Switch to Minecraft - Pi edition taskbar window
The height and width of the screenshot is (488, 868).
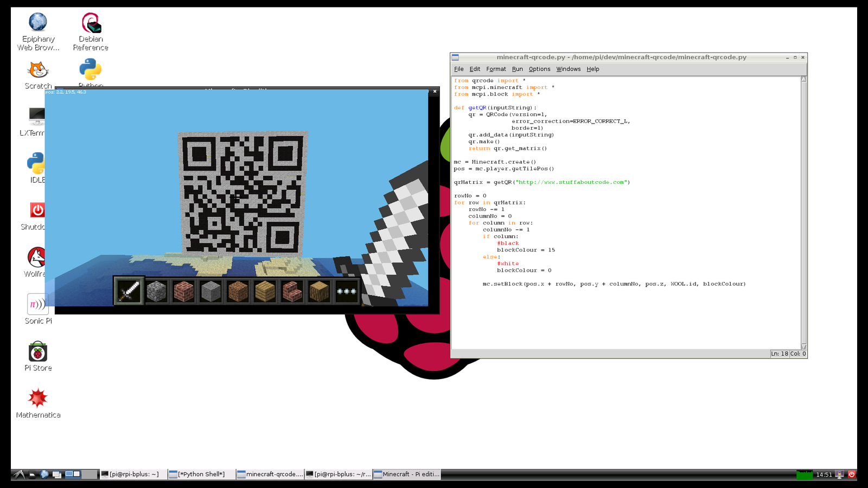pos(407,474)
